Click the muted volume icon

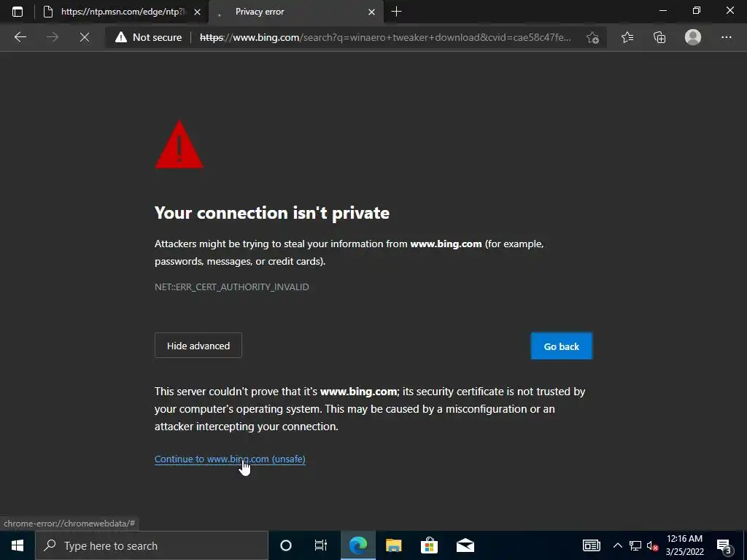[651, 545]
